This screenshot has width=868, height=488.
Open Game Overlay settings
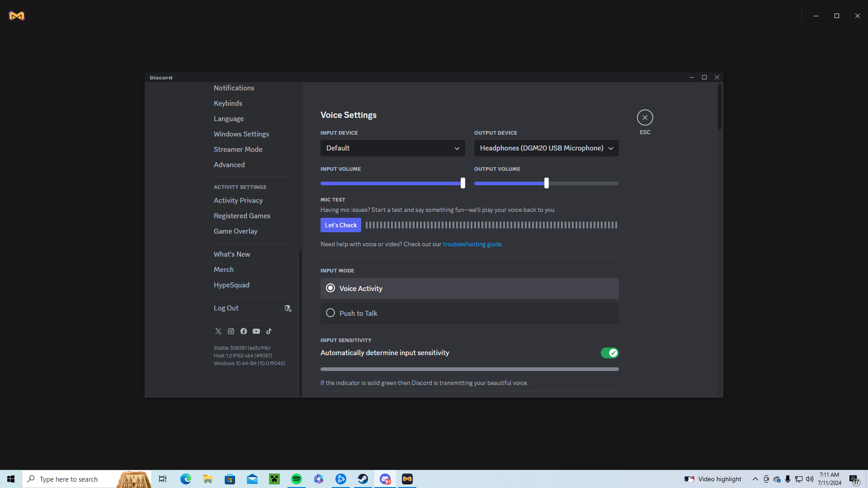236,231
